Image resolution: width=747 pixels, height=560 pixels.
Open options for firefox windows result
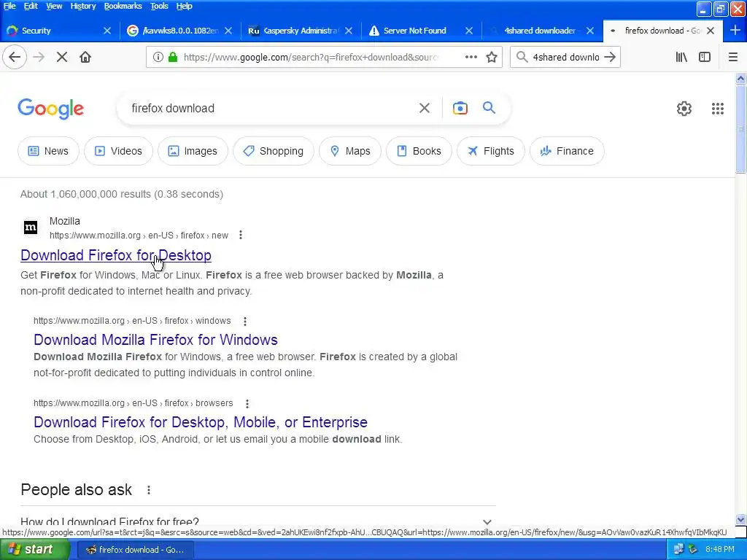coord(245,322)
